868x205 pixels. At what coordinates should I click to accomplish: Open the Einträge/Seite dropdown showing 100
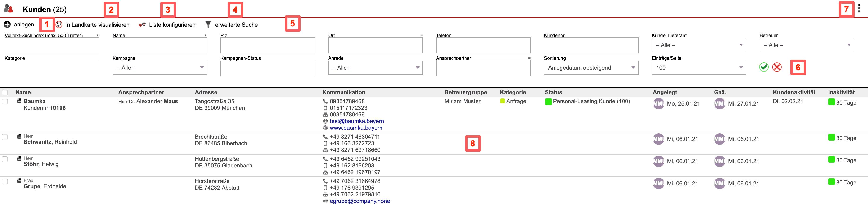pos(698,68)
